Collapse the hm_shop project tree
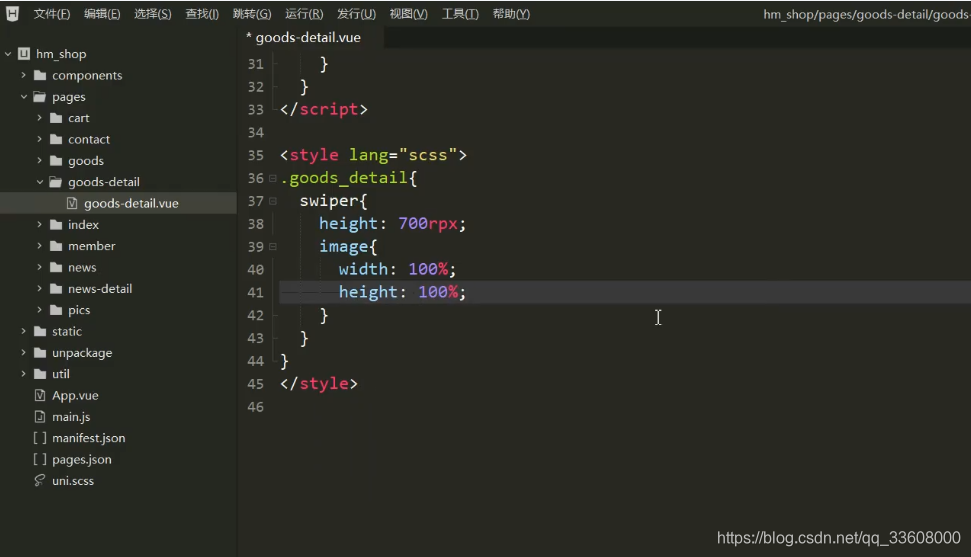971x557 pixels. (x=8, y=54)
